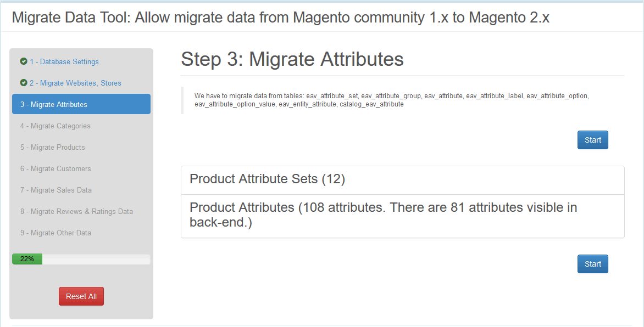Click the eav tables description note
The image size is (644, 327).
tap(391, 100)
